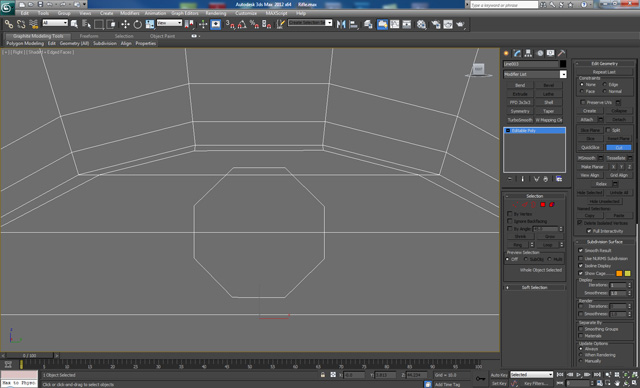Activate the Select and Rotate tool

click(x=138, y=24)
